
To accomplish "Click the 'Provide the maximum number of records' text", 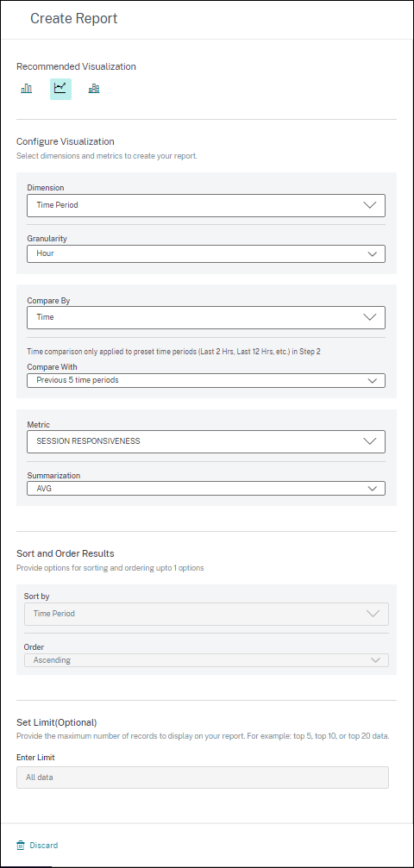I will tap(203, 736).
